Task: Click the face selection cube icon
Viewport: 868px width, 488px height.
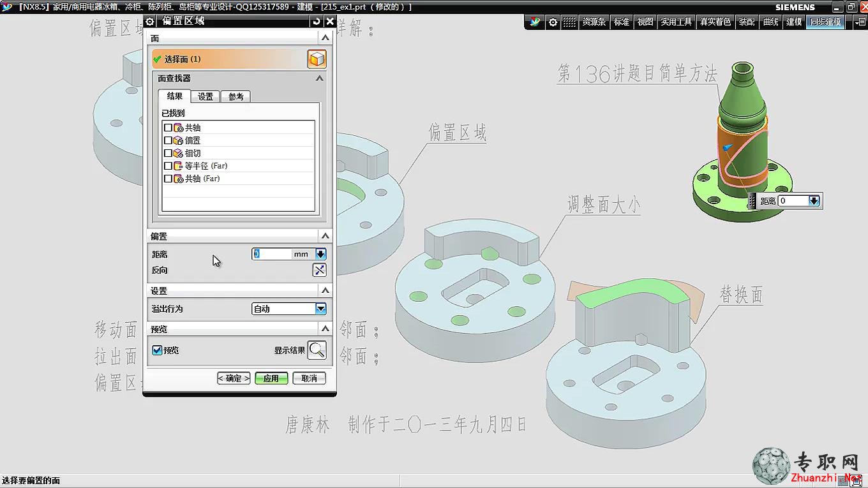Action: [317, 59]
